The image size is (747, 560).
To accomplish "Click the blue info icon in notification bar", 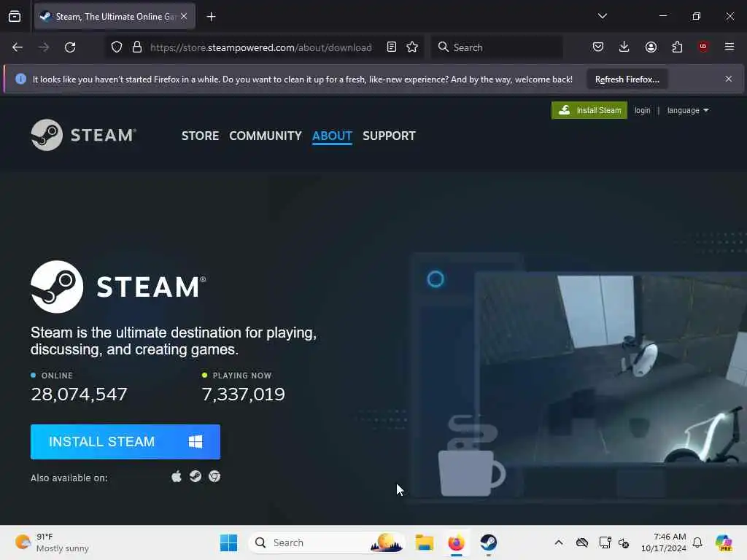I will tap(20, 79).
